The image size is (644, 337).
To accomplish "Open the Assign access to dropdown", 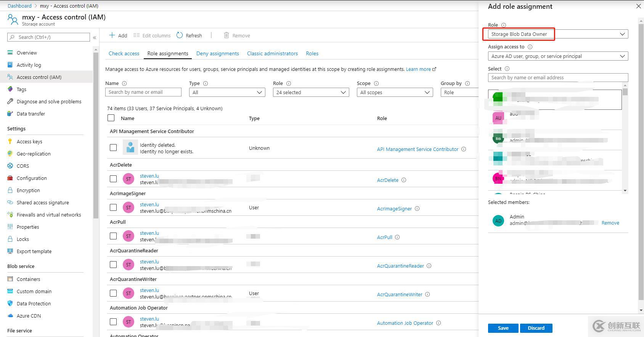I will [x=558, y=56].
